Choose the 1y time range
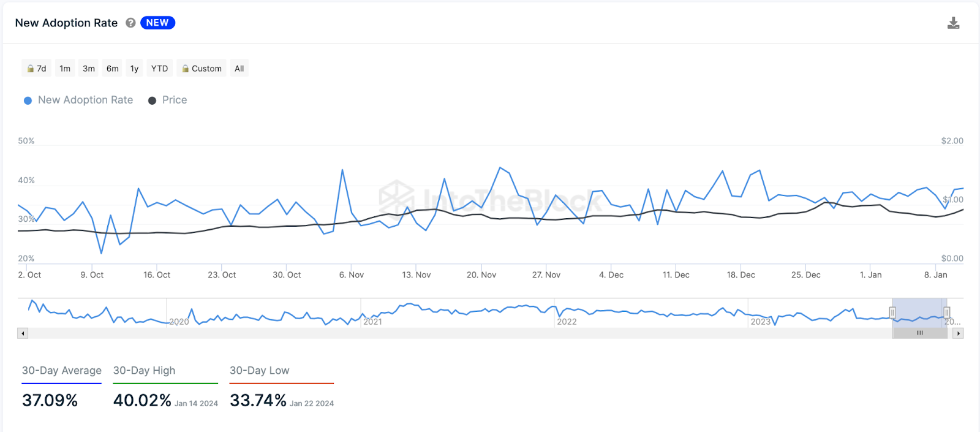 134,68
